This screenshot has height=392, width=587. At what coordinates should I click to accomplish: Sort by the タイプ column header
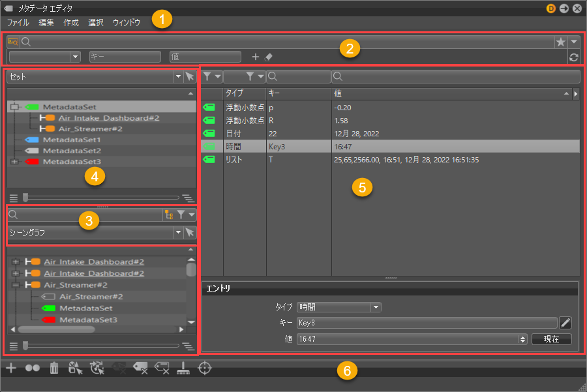pos(245,93)
